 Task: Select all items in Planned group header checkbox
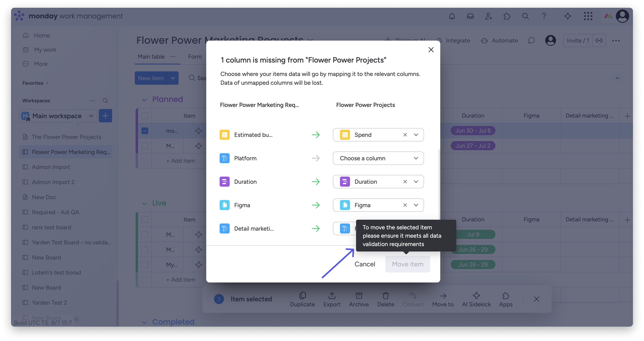click(145, 116)
